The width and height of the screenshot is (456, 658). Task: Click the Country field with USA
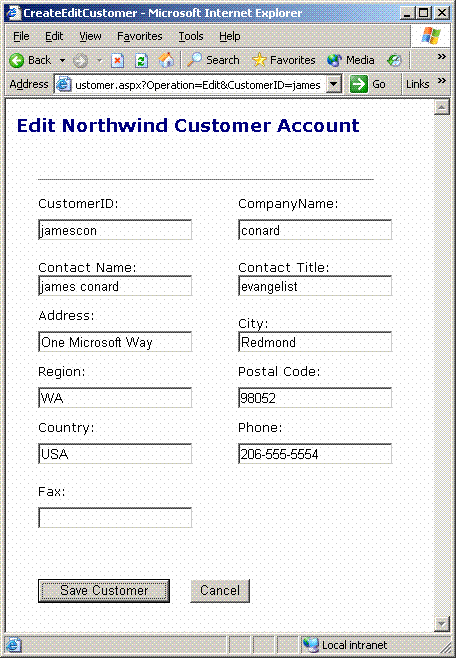[x=115, y=454]
